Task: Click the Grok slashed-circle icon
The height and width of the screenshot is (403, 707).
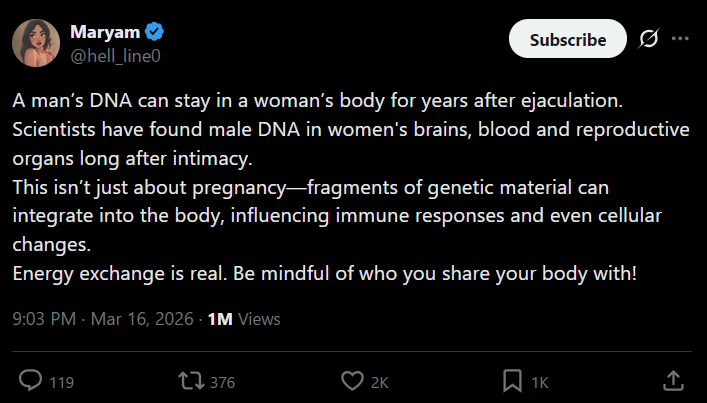Action: (648, 39)
